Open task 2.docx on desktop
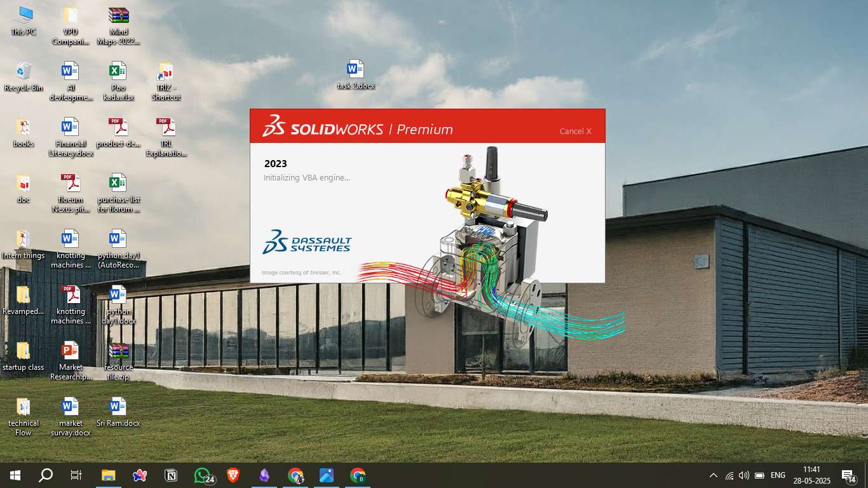The image size is (868, 488). [x=356, y=74]
